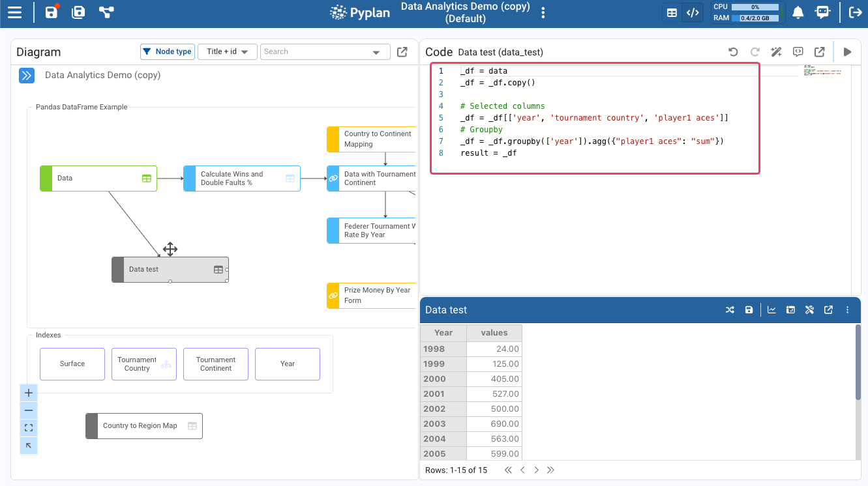Image resolution: width=868 pixels, height=486 pixels.
Task: Zoom in on the diagram
Action: (29, 393)
